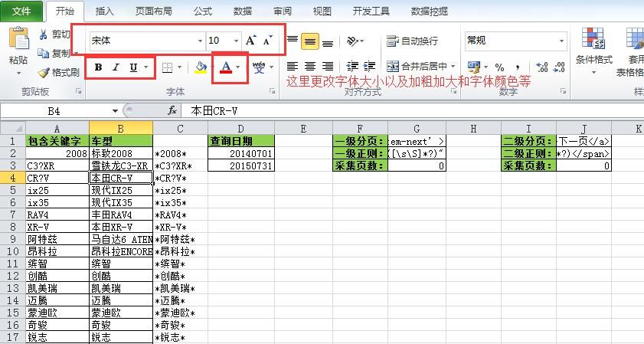This screenshot has height=344, width=644.
Task: Click the cell Borders icon
Action: (x=167, y=67)
